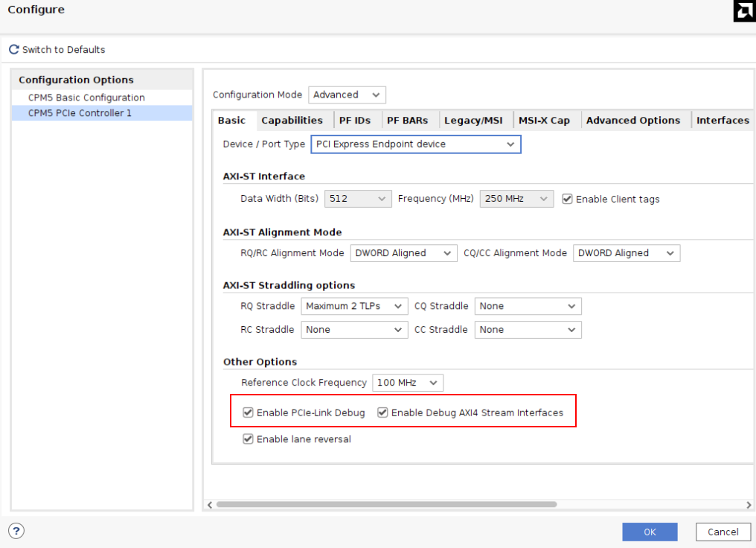Image resolution: width=756 pixels, height=548 pixels.
Task: Switch to the Capabilities tab
Action: [293, 120]
